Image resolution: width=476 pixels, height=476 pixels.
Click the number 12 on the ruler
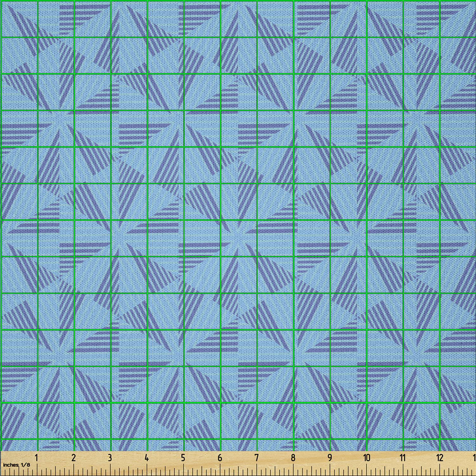click(x=440, y=458)
